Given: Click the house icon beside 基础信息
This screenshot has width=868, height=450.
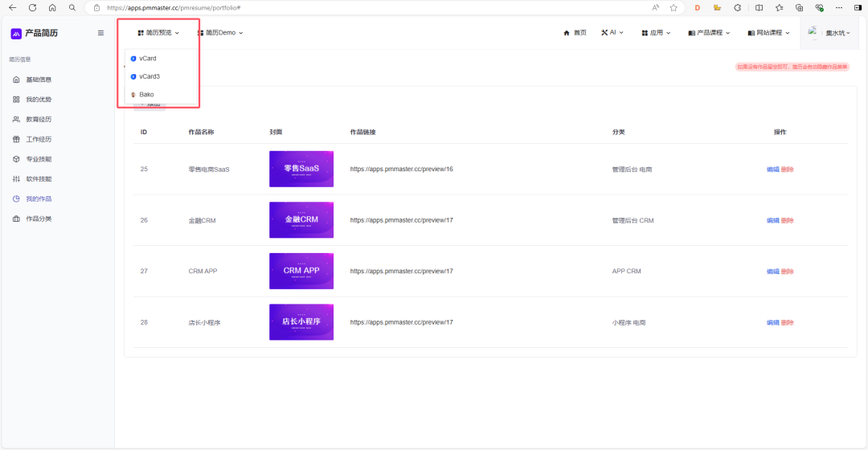Looking at the screenshot, I should click(16, 80).
